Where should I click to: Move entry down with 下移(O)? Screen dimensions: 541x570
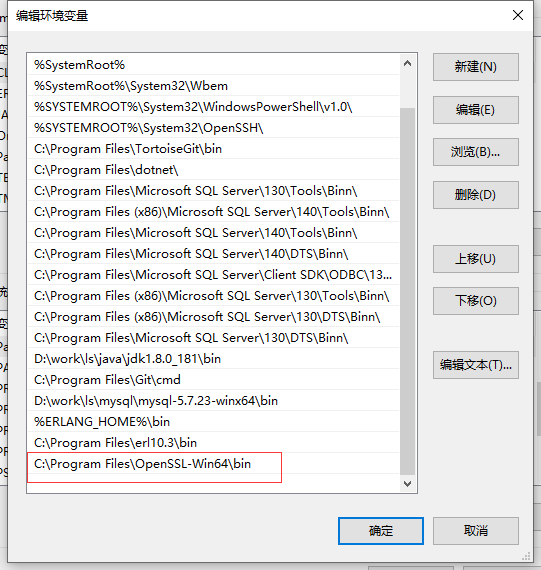coord(476,301)
